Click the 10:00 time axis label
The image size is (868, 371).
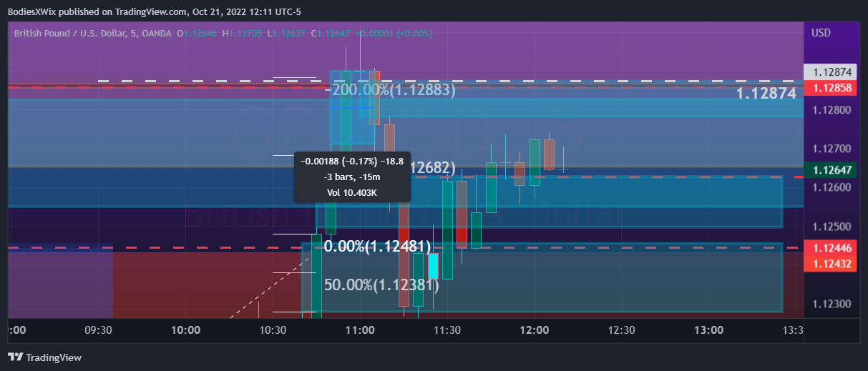[185, 330]
